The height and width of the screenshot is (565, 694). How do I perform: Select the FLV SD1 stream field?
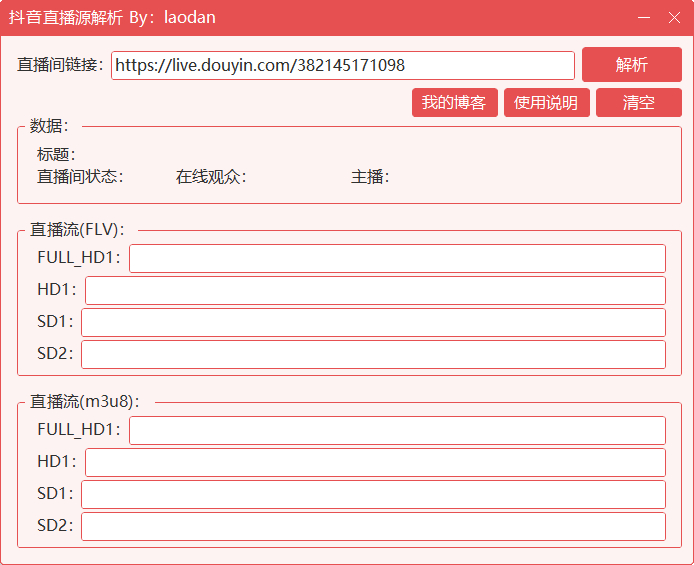point(374,323)
